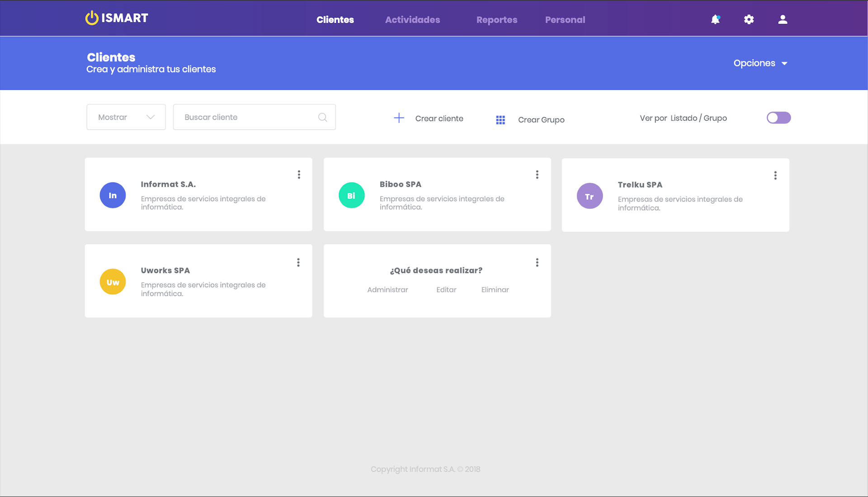Viewport: 868px width, 497px height.
Task: Click the Biboo SPA client name
Action: pos(401,184)
